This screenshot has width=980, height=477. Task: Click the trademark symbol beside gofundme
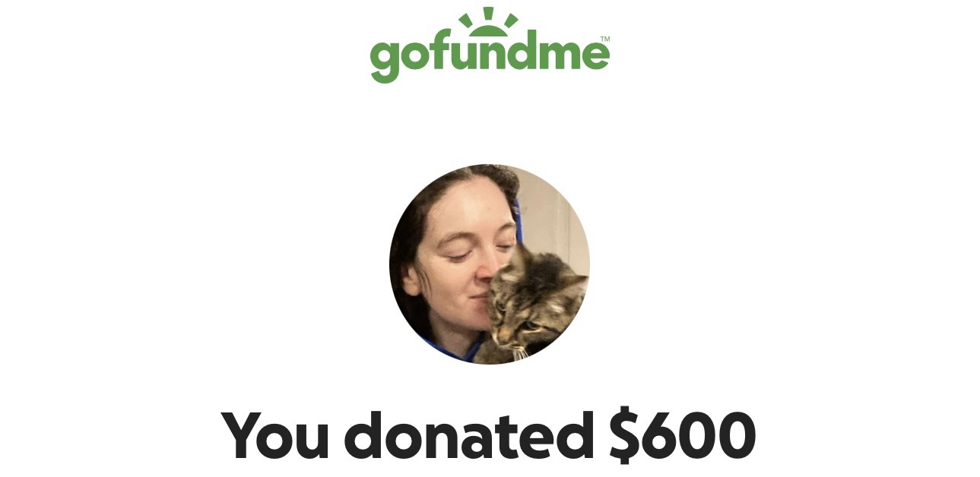(605, 39)
